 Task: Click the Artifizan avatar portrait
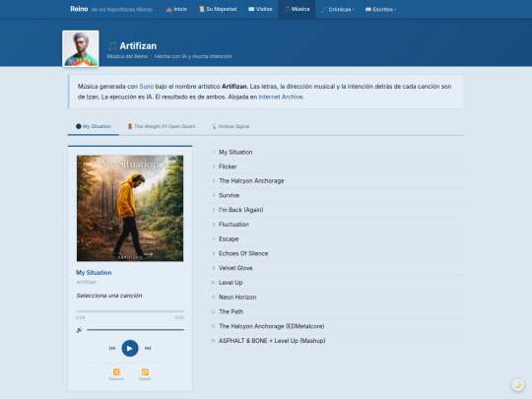point(81,48)
